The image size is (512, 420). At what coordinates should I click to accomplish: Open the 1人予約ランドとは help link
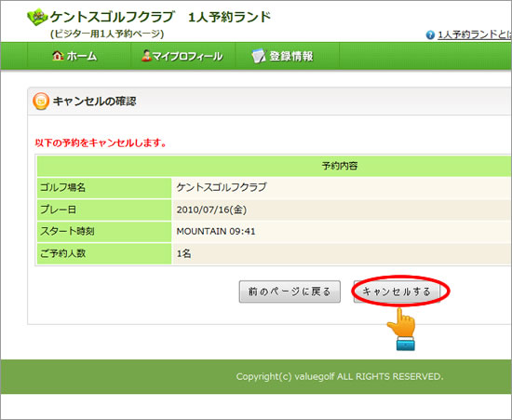click(x=475, y=34)
